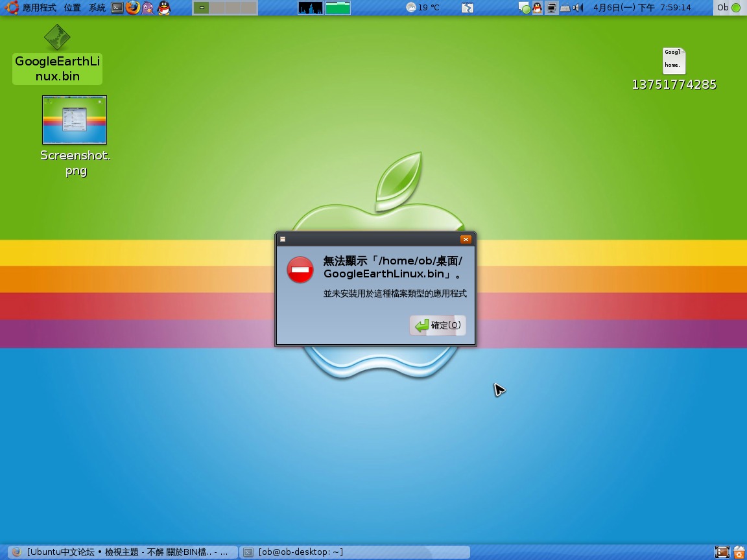Screen dimensions: 747x560
Task: Switch to the ob@ob-desktop terminal taskbar window
Action: click(x=355, y=552)
